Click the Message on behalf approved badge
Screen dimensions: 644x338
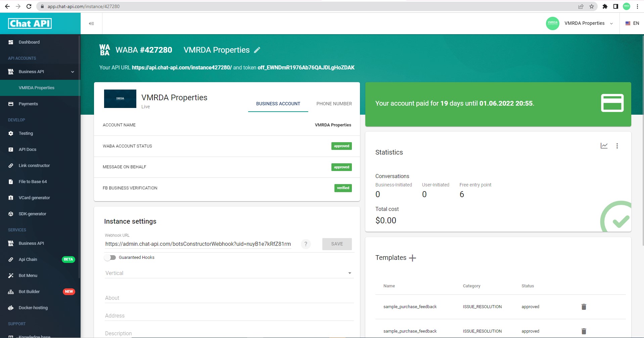(341, 167)
